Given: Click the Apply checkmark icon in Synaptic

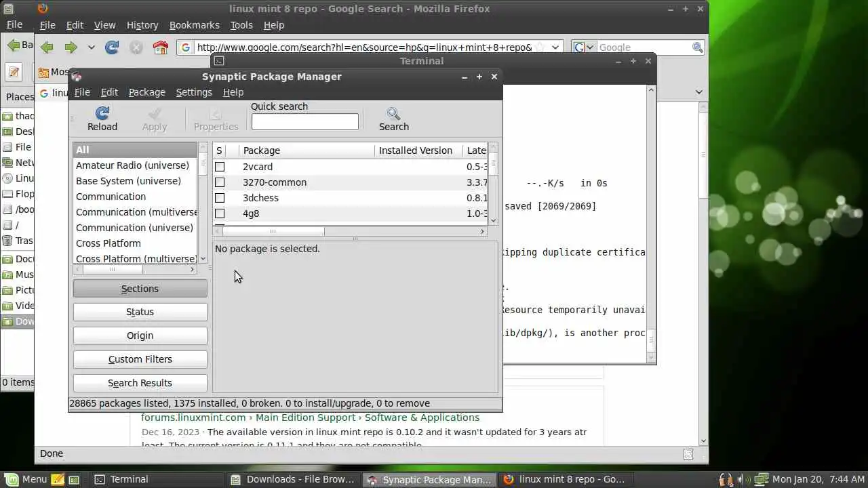Looking at the screenshot, I should (155, 113).
